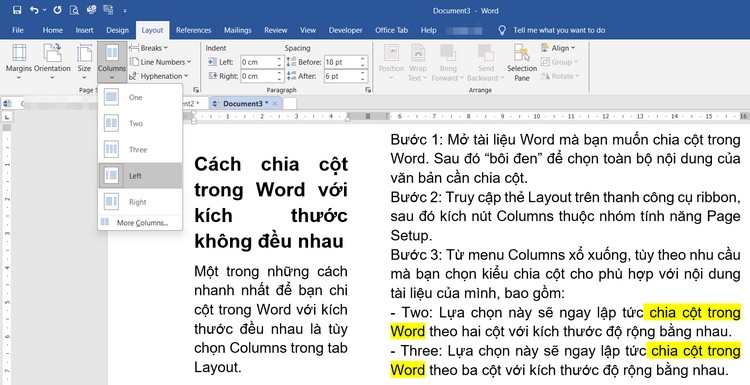Viewport: 750px width, 385px height.
Task: Expand the Rotate dropdown
Action: [560, 76]
